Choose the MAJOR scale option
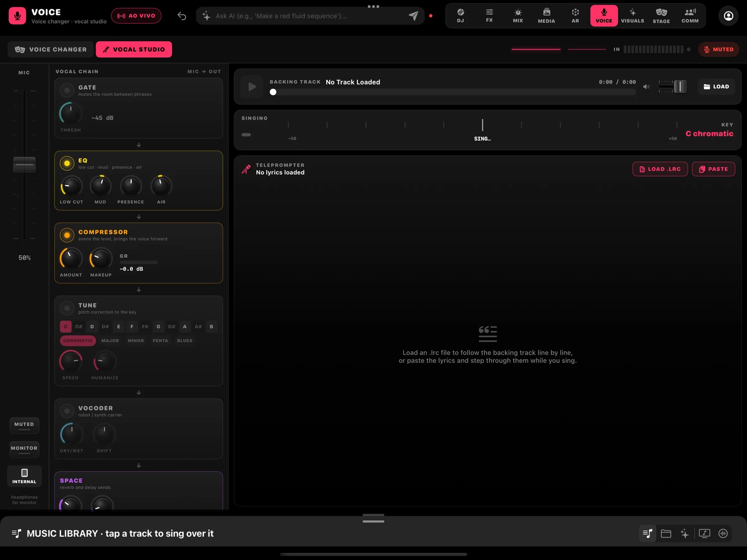The width and height of the screenshot is (747, 560). (x=110, y=341)
